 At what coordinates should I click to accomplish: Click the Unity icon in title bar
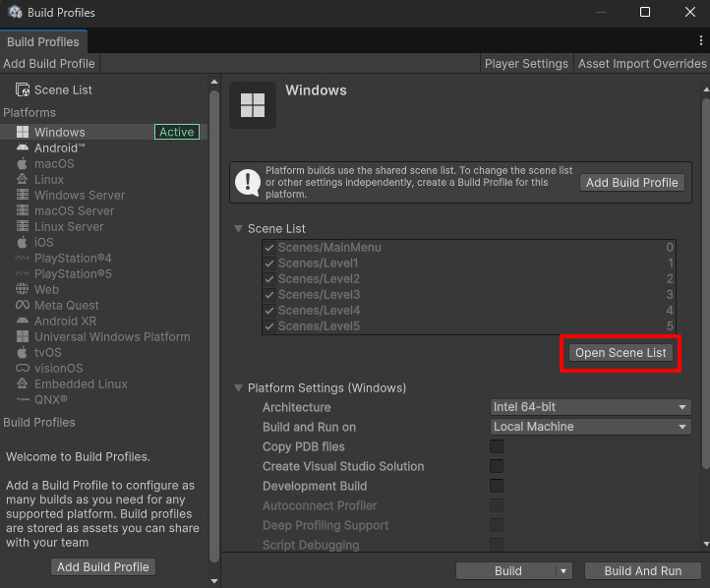tap(16, 12)
